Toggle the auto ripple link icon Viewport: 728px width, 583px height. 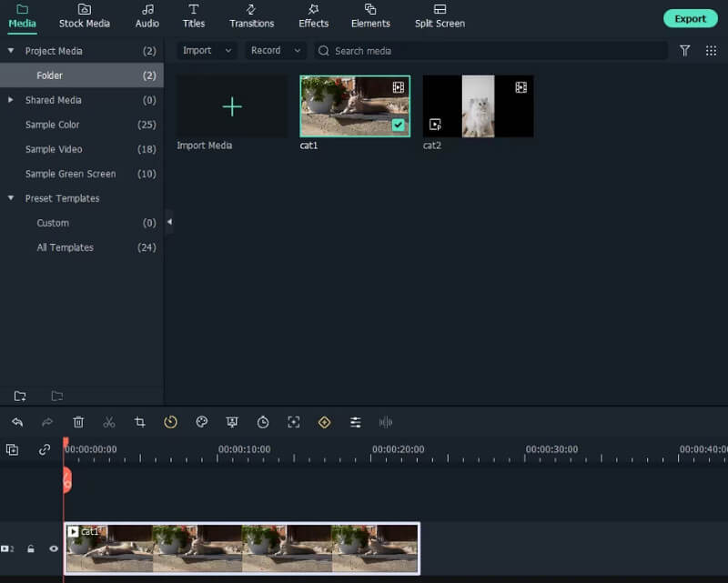tap(44, 449)
